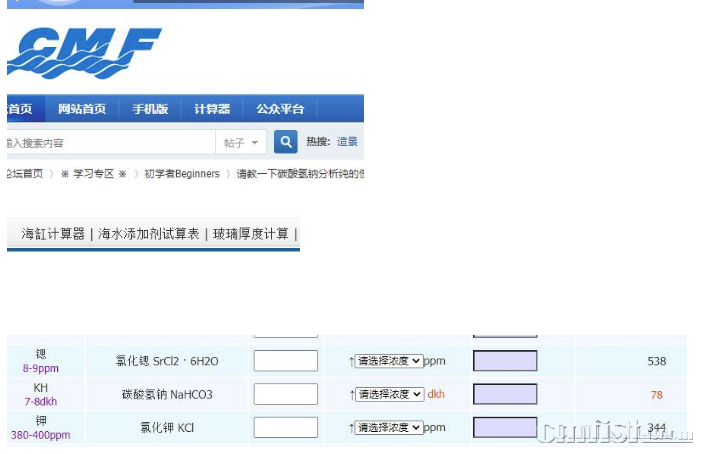The height and width of the screenshot is (454, 713).
Task: Expand concentration dropdown for 碳酸氢钠 NaHCO3 row
Action: tap(390, 394)
